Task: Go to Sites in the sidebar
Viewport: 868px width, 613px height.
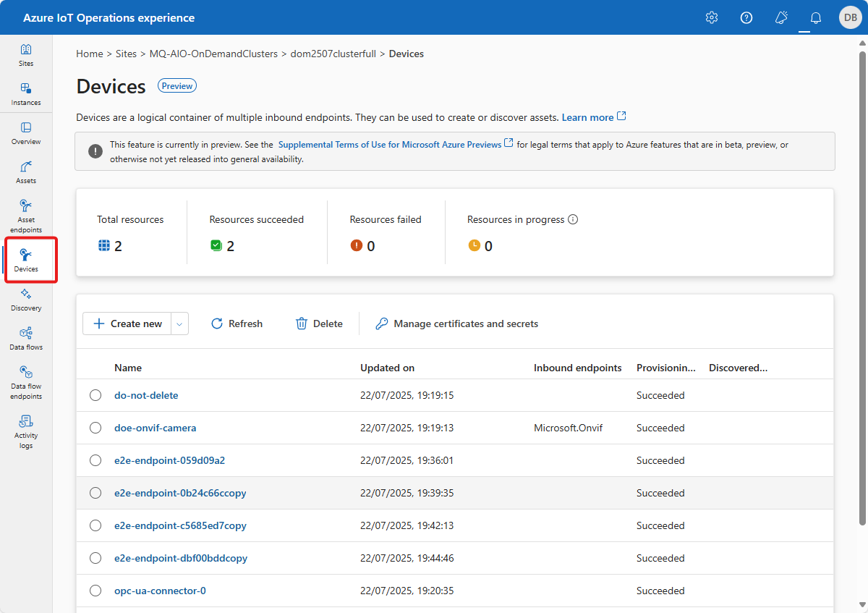Action: [26, 55]
